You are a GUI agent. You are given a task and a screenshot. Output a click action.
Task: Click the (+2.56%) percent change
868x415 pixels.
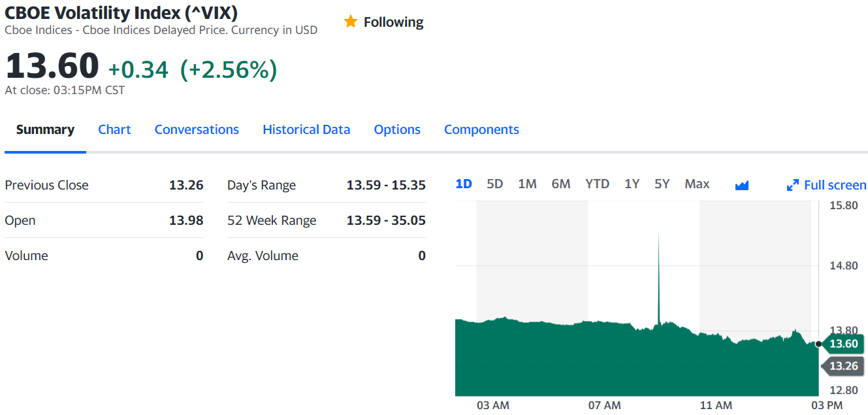pos(229,69)
